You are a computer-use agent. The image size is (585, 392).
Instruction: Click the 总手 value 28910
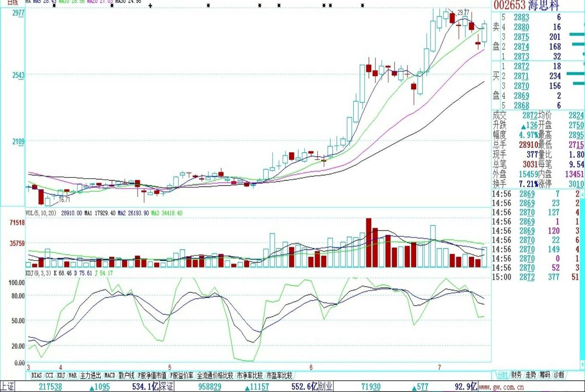pos(528,145)
